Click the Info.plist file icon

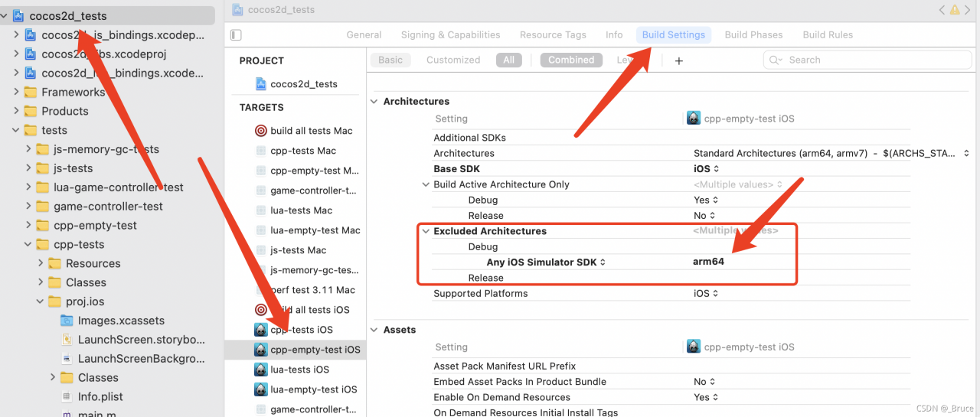(x=67, y=397)
